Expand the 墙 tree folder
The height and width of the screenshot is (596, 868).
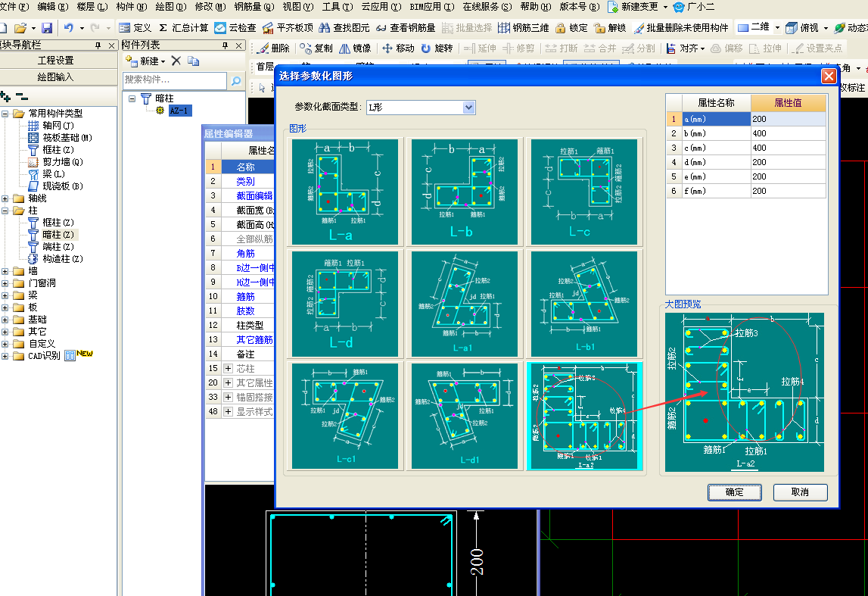(5, 271)
